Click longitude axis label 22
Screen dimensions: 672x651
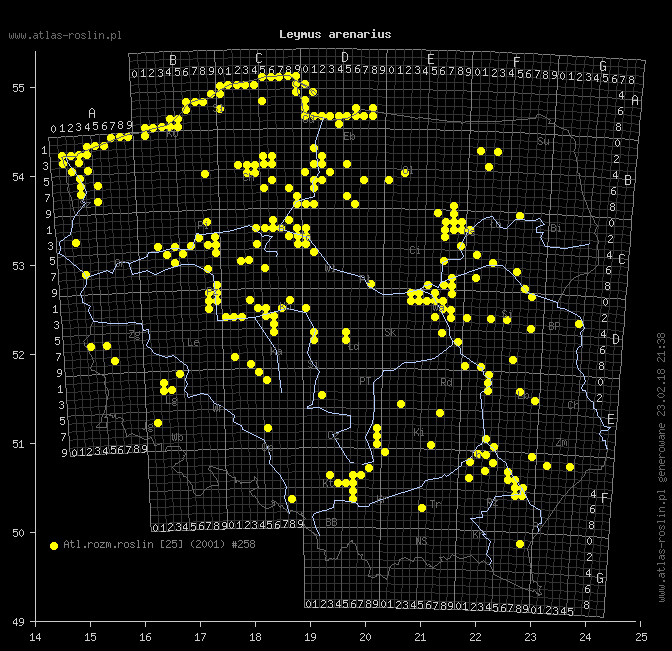pyautogui.click(x=475, y=637)
